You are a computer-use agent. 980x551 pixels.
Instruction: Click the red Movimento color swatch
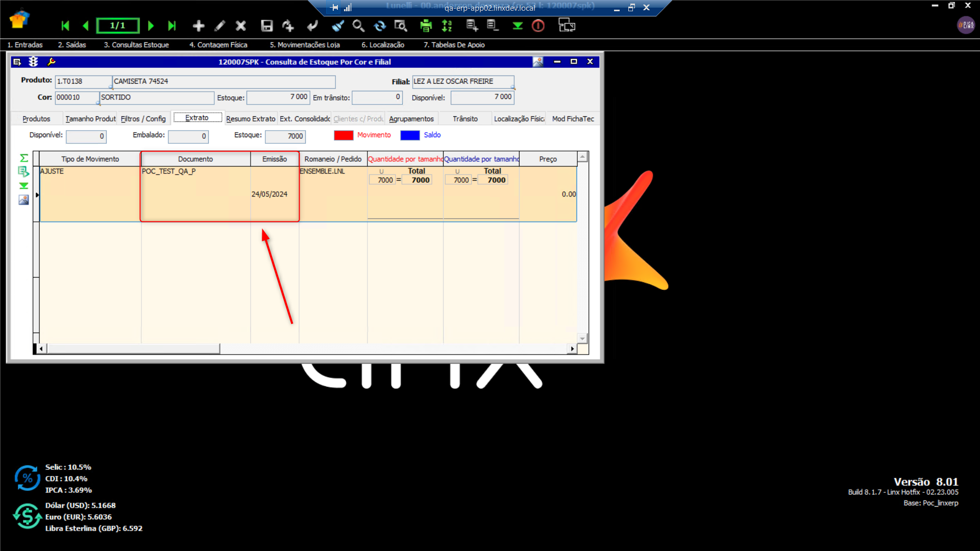point(344,135)
